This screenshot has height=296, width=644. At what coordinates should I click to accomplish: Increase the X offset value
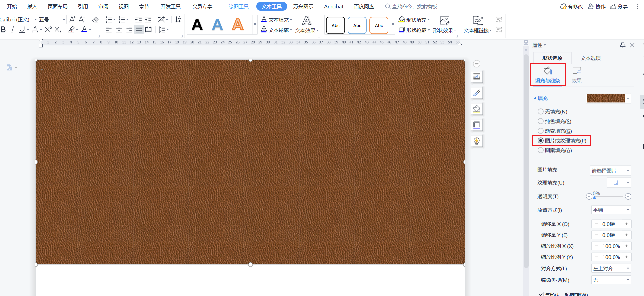click(627, 224)
